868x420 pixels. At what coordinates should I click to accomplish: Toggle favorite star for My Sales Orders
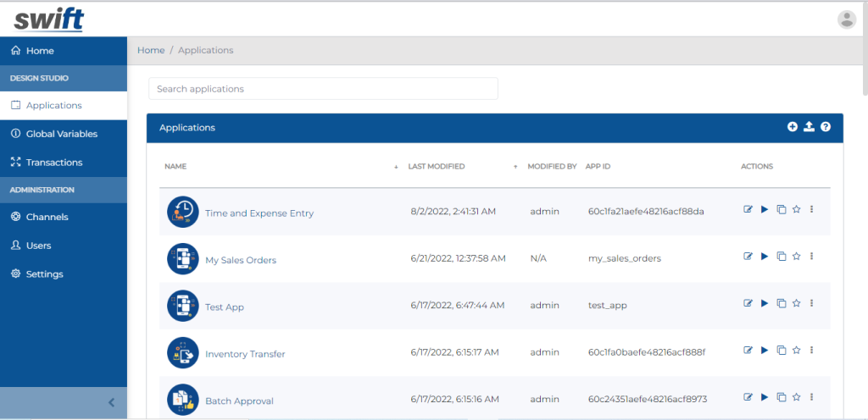[x=796, y=257]
